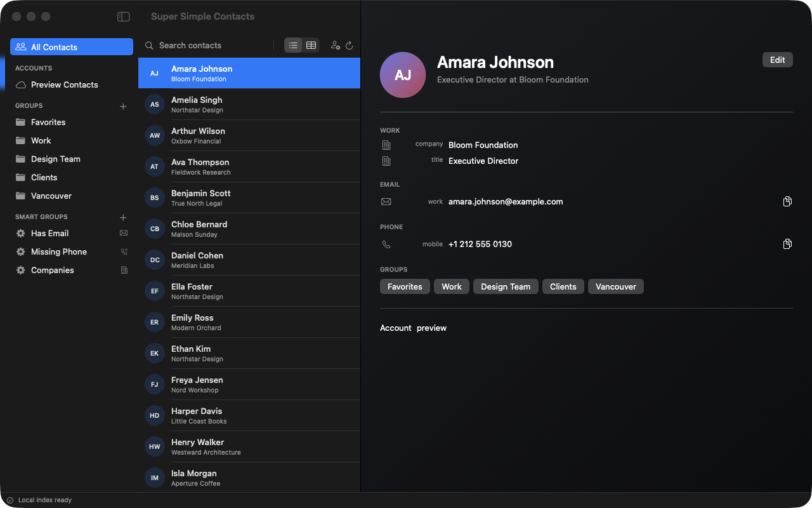Open the Favorites group folder
This screenshot has height=508, width=812.
[x=72, y=122]
